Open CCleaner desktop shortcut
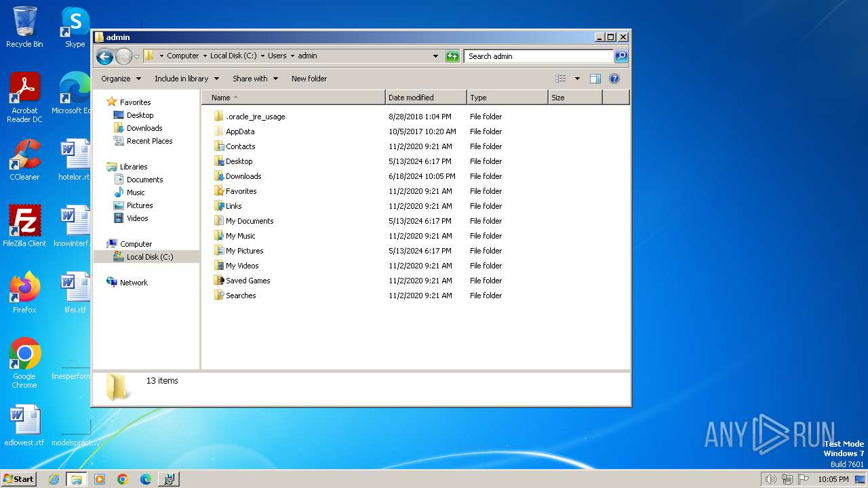 coord(24,160)
